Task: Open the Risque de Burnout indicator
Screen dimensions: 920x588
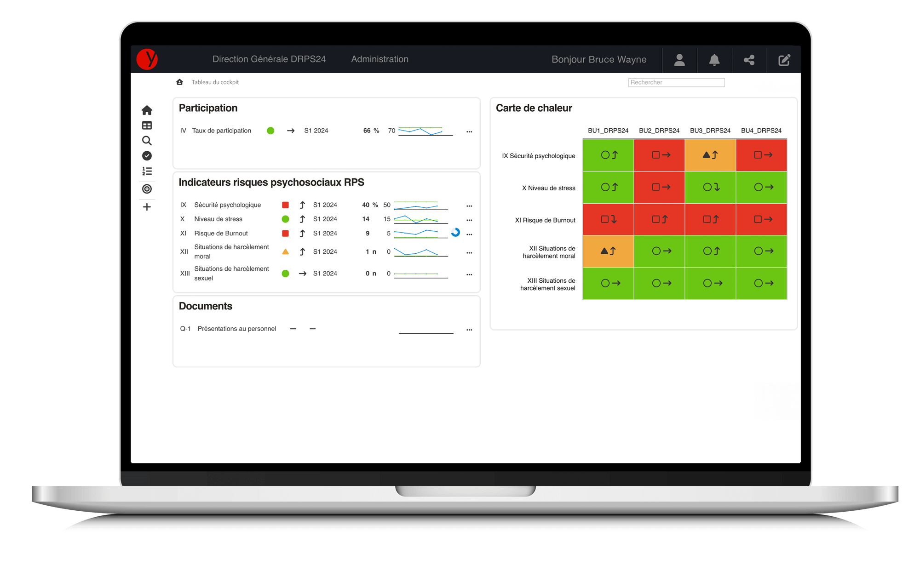Action: [221, 234]
